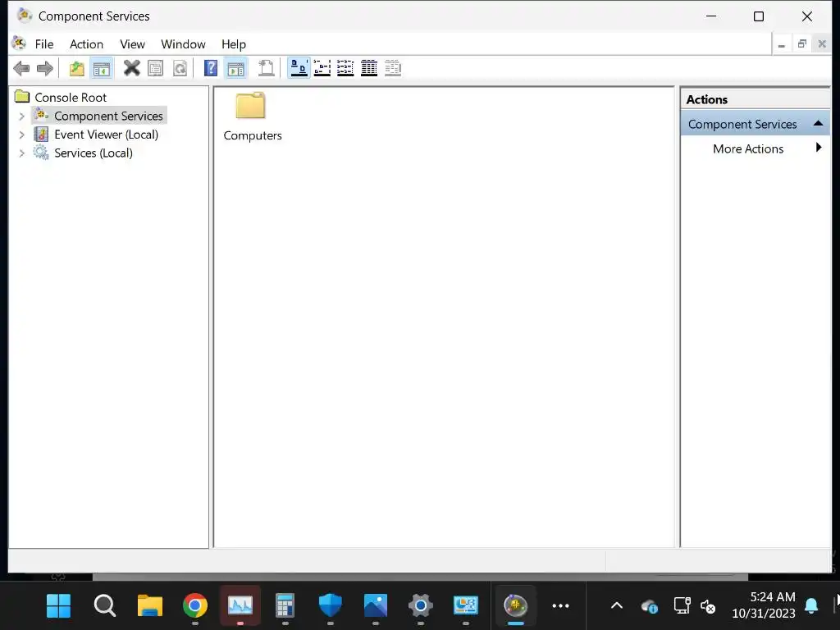The height and width of the screenshot is (630, 840).
Task: Select Event Viewer (Local) node
Action: 106,135
